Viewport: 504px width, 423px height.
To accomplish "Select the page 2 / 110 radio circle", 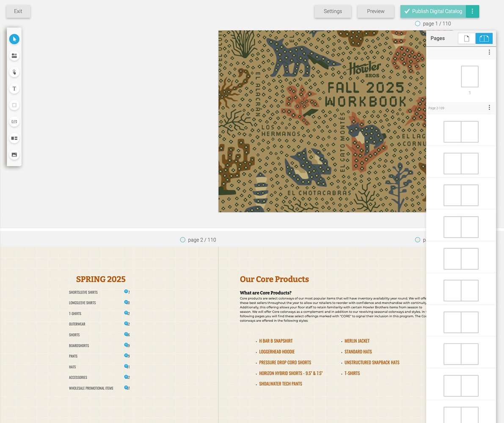I will point(182,239).
